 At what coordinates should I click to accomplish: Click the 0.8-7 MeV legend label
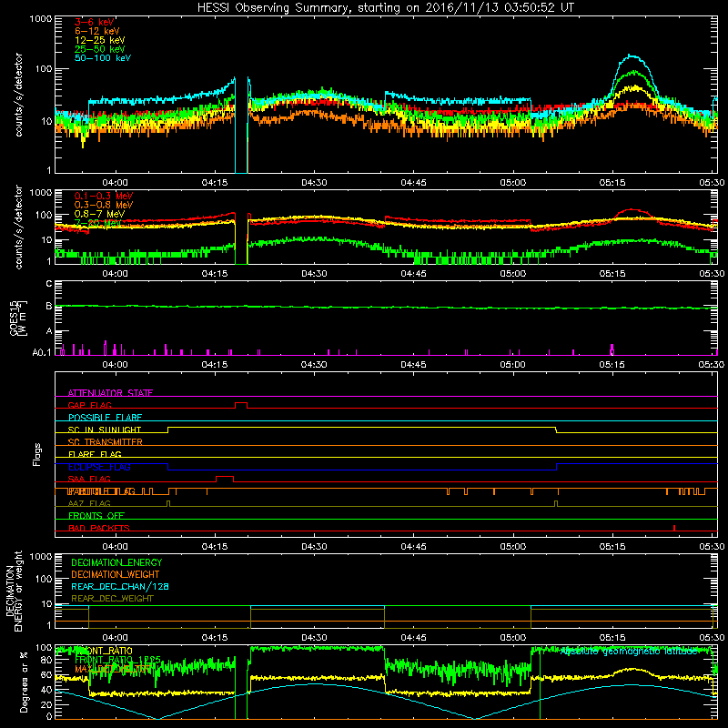99,214
